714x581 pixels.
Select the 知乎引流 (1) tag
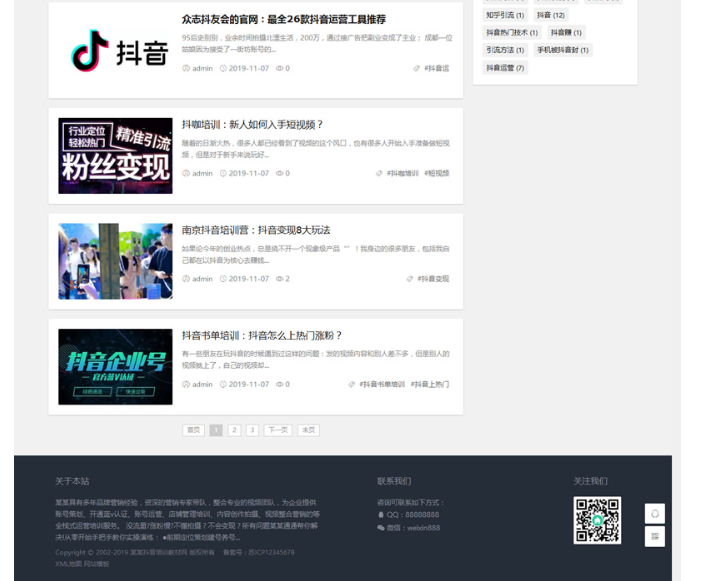pyautogui.click(x=505, y=16)
